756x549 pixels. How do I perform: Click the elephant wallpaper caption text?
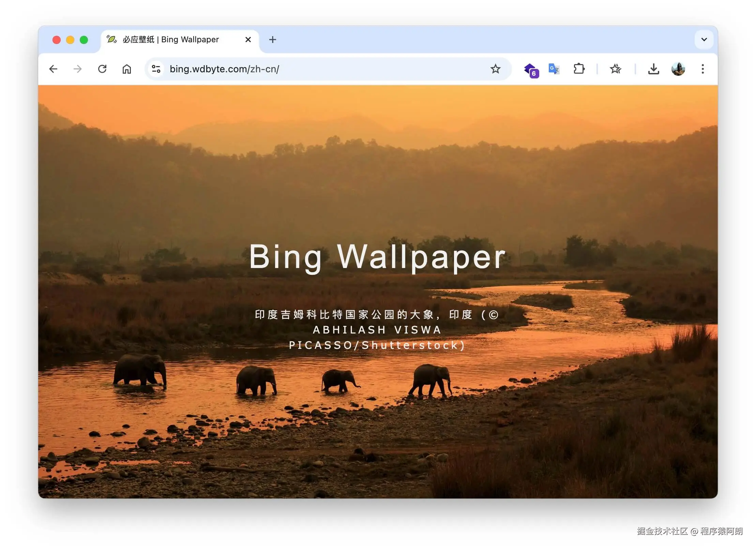pyautogui.click(x=377, y=330)
